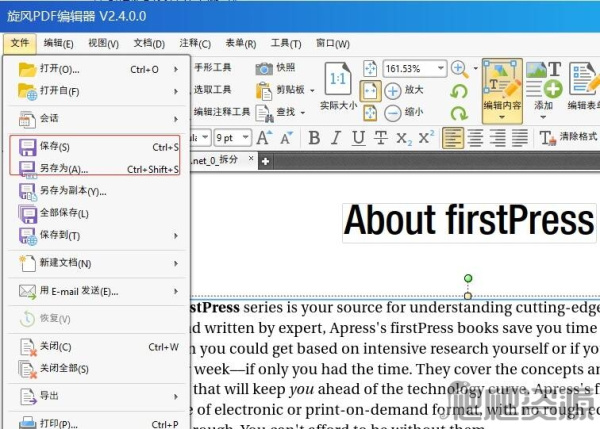
Task: Select the 编辑注释工具
Action: click(x=222, y=112)
